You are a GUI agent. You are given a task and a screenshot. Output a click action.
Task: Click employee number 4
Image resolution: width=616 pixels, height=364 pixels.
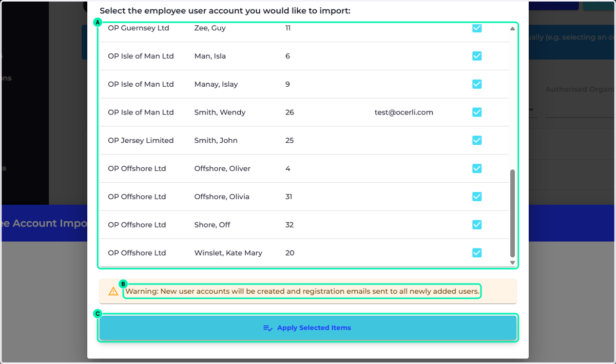click(x=287, y=168)
